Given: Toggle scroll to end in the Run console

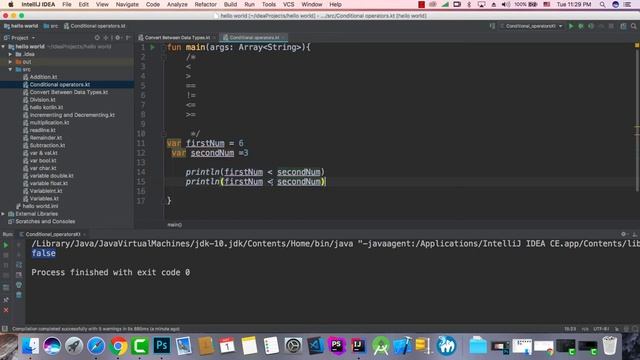Looking at the screenshot, I should pyautogui.click(x=19, y=275).
